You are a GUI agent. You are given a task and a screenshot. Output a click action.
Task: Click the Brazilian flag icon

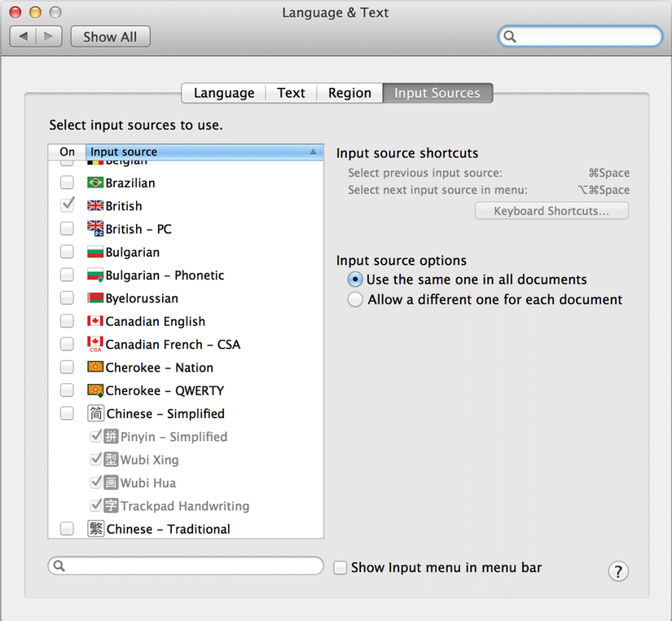(95, 183)
